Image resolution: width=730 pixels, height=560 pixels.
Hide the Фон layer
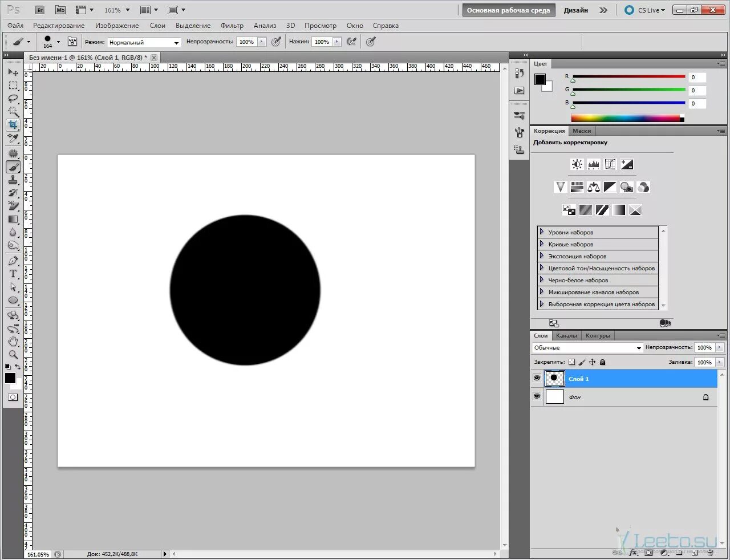pos(537,397)
